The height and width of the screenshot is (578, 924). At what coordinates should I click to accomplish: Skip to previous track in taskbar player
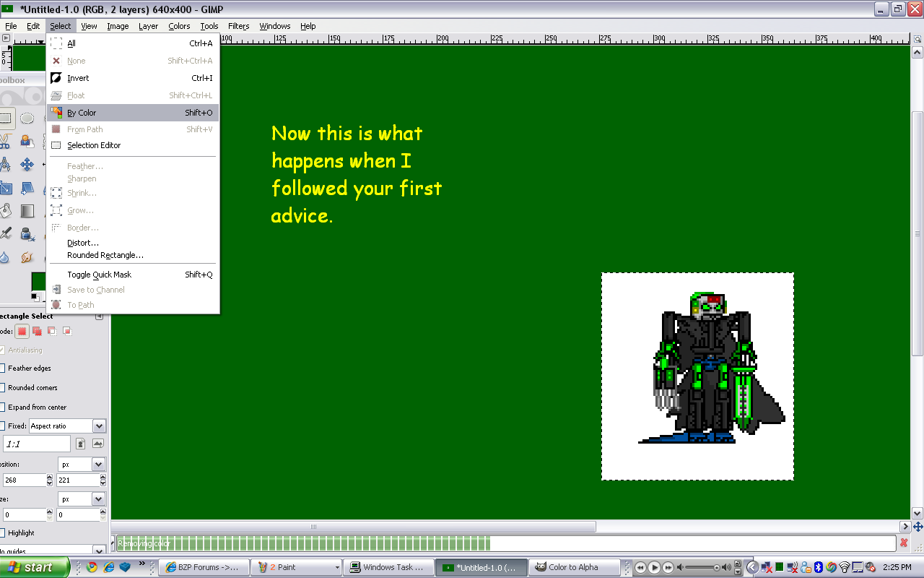coord(640,568)
